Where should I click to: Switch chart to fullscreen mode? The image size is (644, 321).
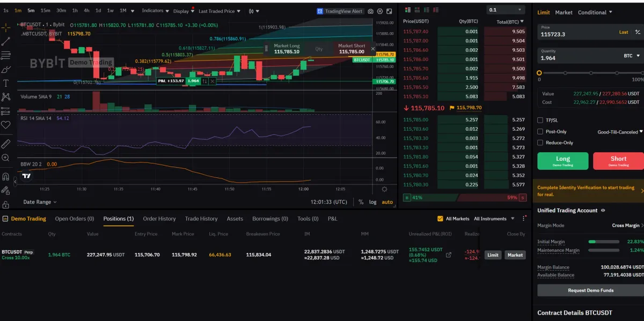(x=390, y=11)
